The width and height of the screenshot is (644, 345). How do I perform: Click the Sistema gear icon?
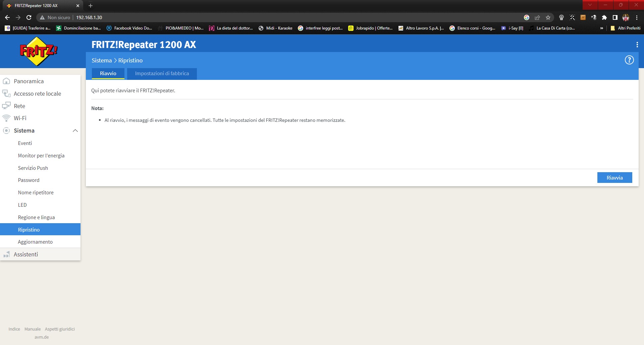tap(6, 131)
